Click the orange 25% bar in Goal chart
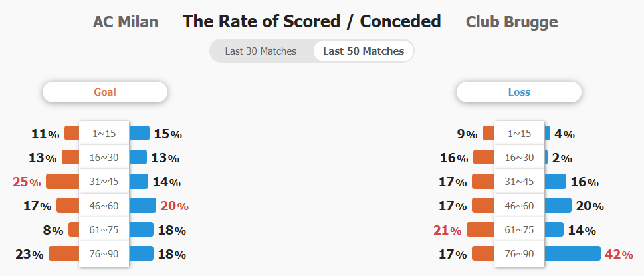The image size is (644, 276). click(62, 182)
